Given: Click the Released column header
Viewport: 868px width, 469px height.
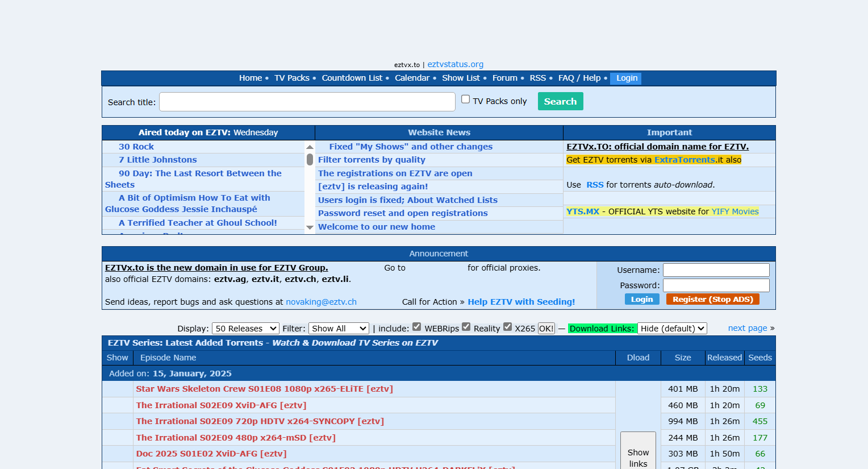Looking at the screenshot, I should click(x=724, y=358).
